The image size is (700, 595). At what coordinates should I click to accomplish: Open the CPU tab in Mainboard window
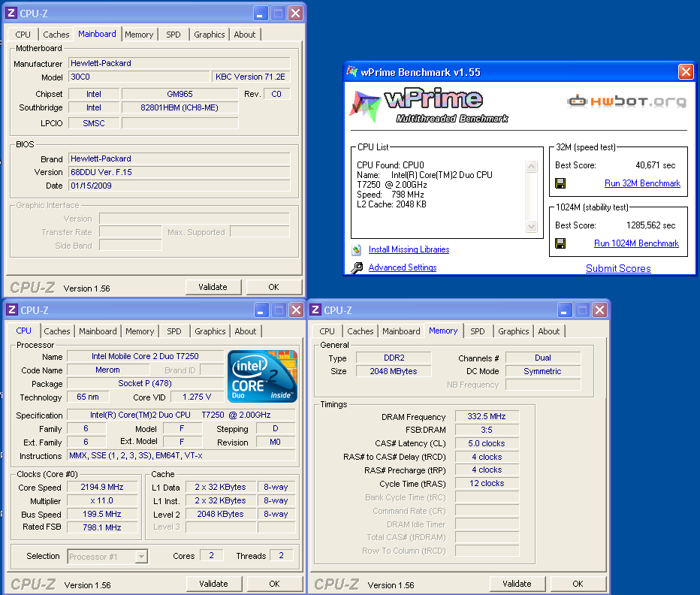pos(23,35)
